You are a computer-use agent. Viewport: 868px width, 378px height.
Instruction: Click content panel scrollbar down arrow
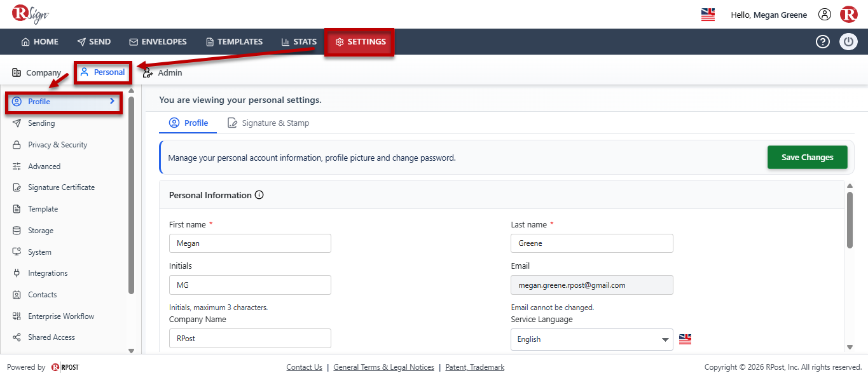pyautogui.click(x=850, y=347)
